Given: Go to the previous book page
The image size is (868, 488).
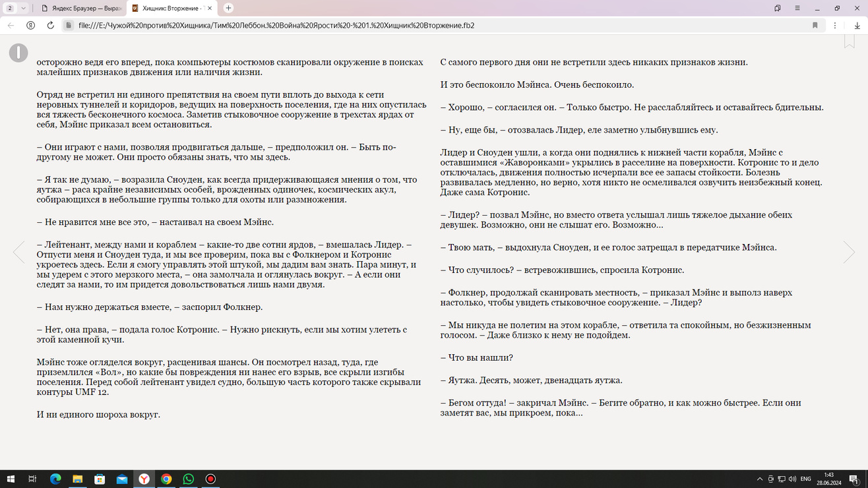Looking at the screenshot, I should tap(19, 252).
